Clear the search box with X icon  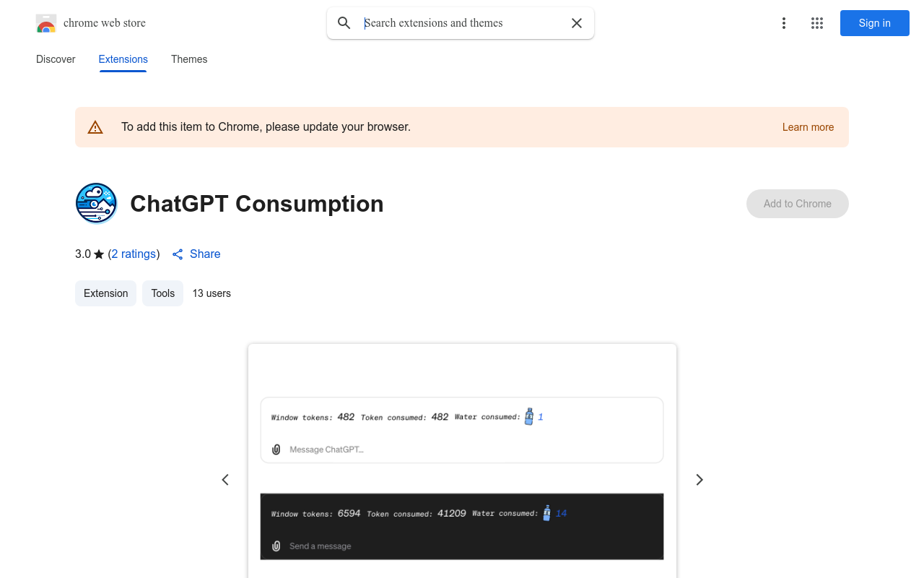coord(577,23)
